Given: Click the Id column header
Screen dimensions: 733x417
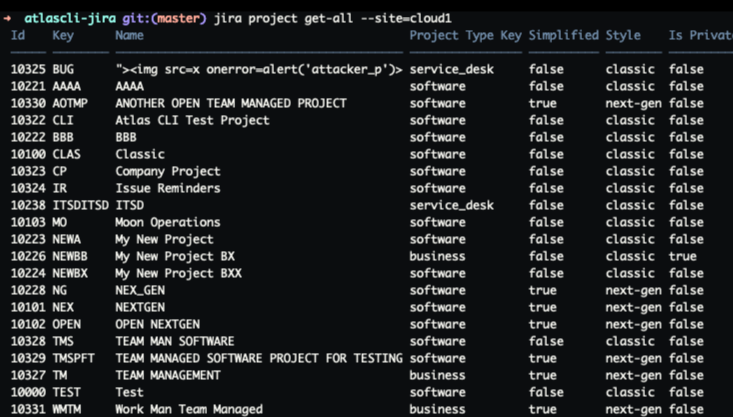Looking at the screenshot, I should pyautogui.click(x=18, y=36).
